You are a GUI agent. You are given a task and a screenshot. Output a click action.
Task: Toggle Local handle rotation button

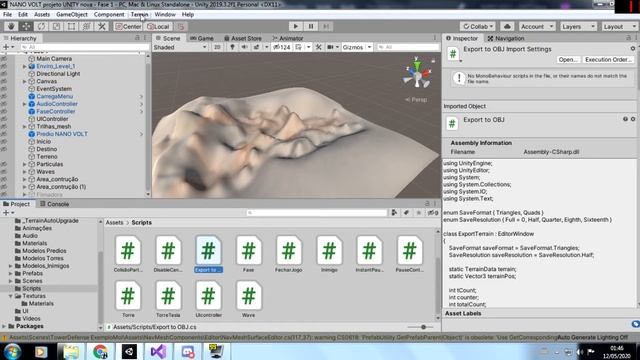click(x=158, y=27)
